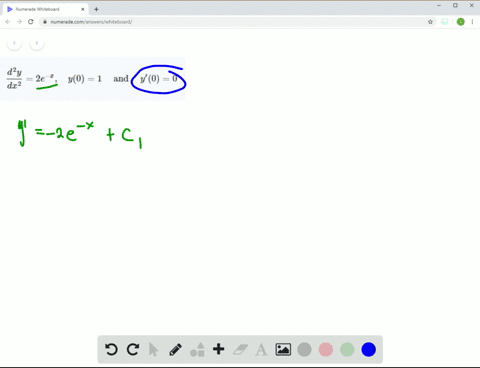Viewport: 480px width, 368px height.
Task: Open the shapes tool
Action: 197,350
